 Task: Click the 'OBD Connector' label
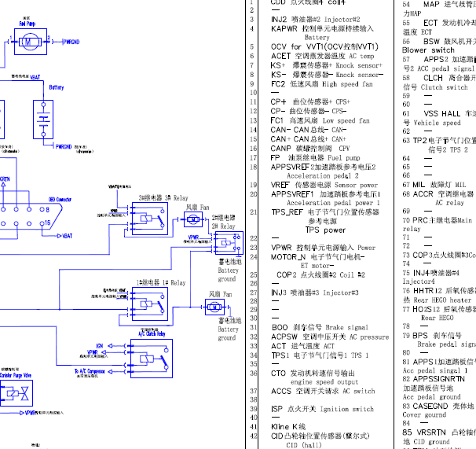point(60,200)
